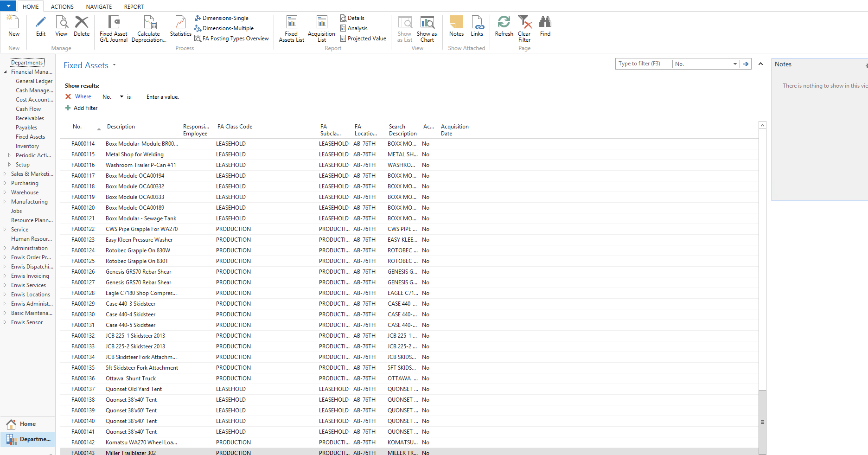Open the Where filter field dropdown arrow
The height and width of the screenshot is (455, 868).
point(122,97)
